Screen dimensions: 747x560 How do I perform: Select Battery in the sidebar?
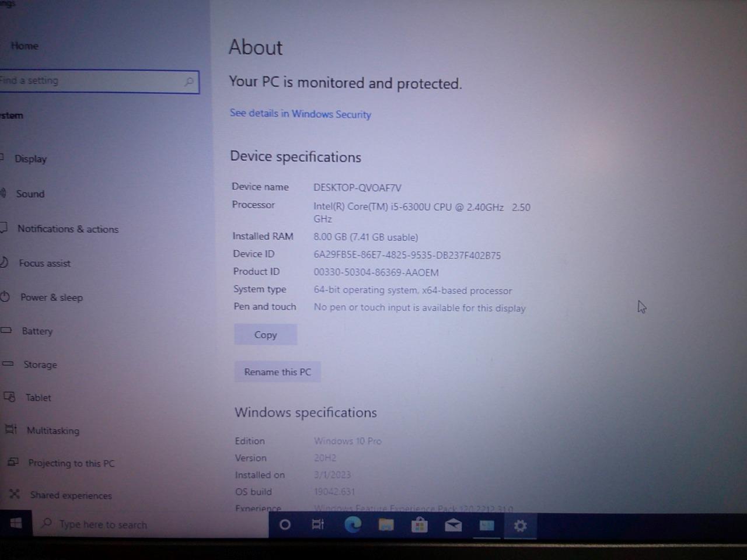[37, 331]
